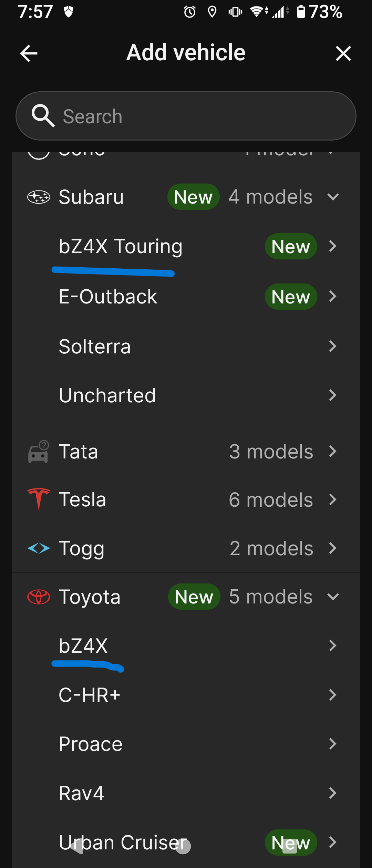Tap the Tata placeholder car icon
Viewport: 372px width, 868px height.
click(39, 451)
